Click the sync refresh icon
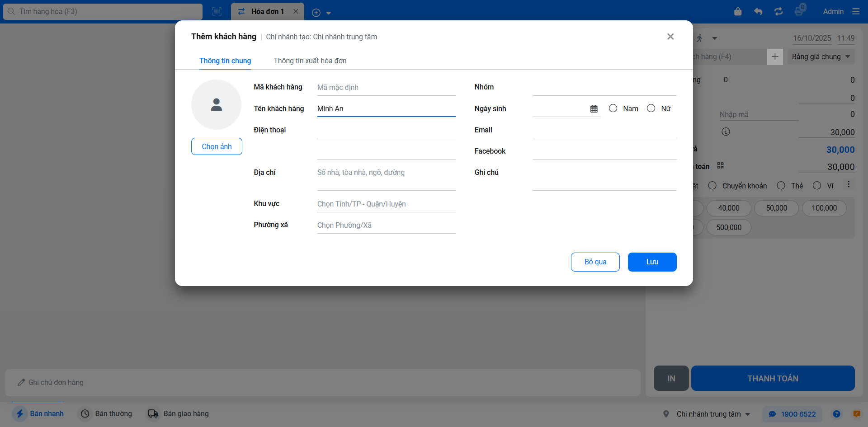This screenshot has width=868, height=427. pos(778,12)
